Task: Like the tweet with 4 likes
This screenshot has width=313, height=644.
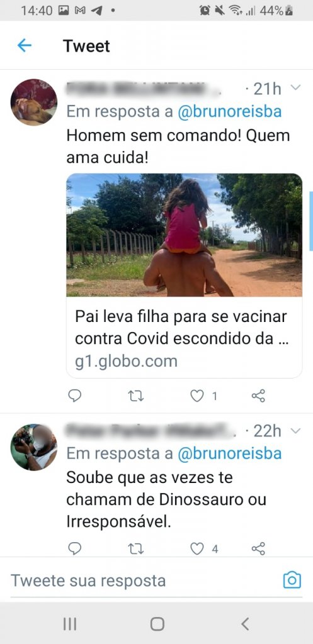Action: 197,548
